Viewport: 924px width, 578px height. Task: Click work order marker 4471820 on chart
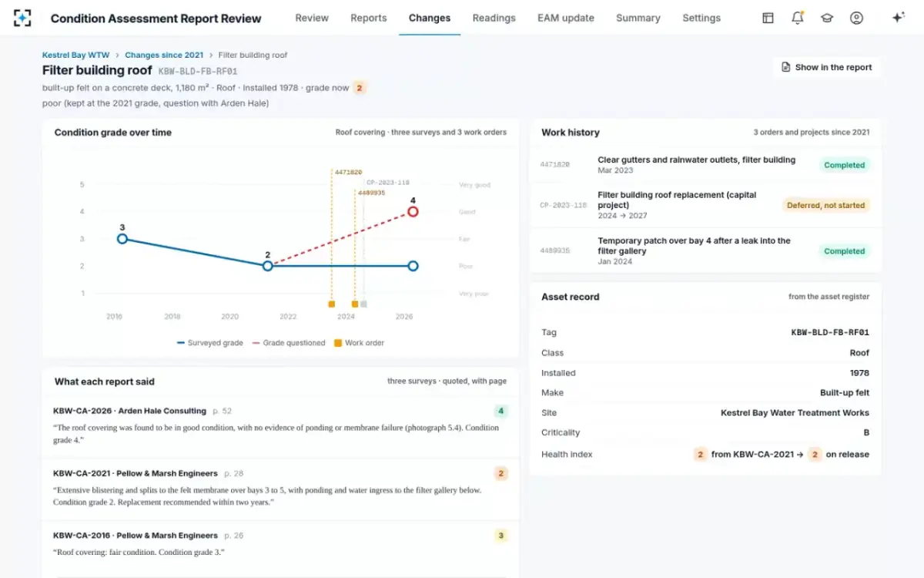coord(331,304)
